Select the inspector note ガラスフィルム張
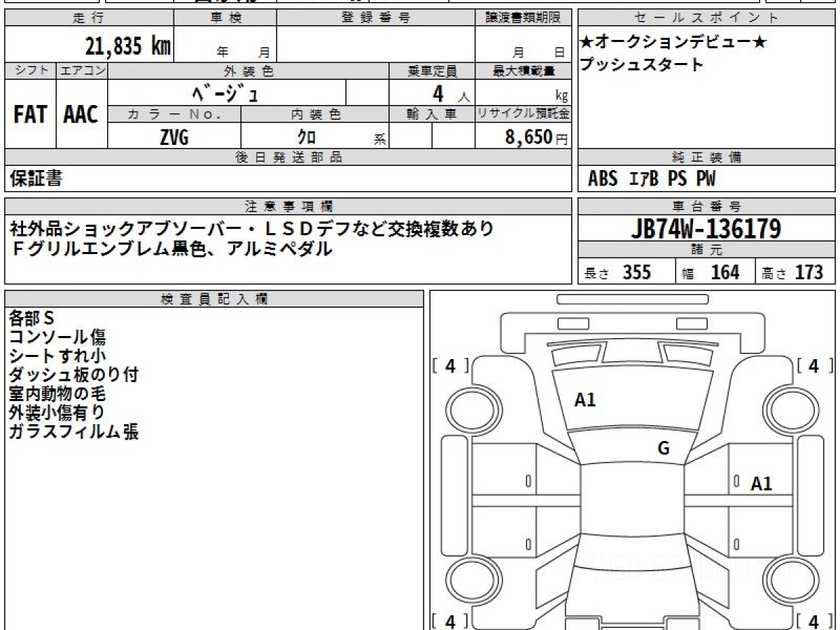The height and width of the screenshot is (630, 840). coord(73,432)
